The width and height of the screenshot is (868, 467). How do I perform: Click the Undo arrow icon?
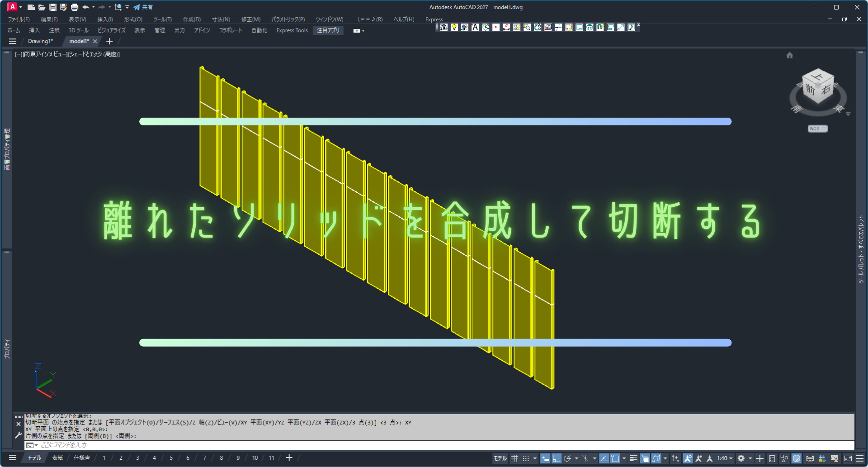[85, 7]
